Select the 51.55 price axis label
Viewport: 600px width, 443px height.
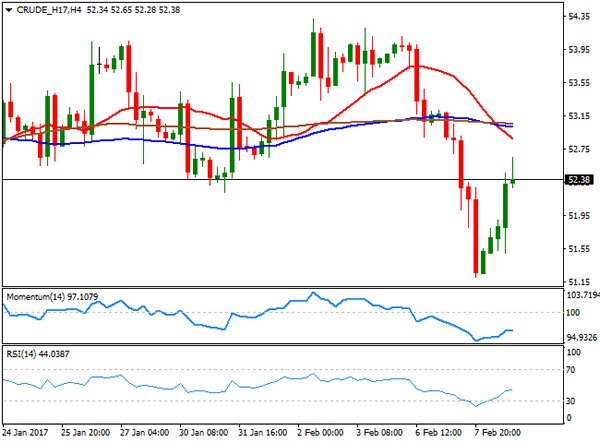579,249
